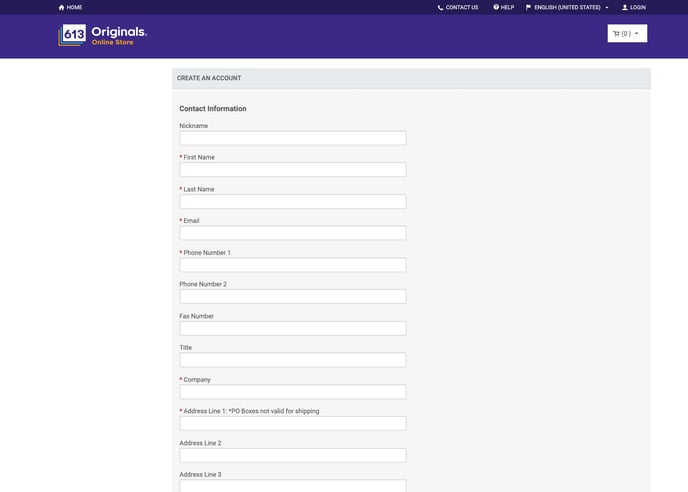
Task: Click the Contact Us phone icon
Action: point(440,7)
